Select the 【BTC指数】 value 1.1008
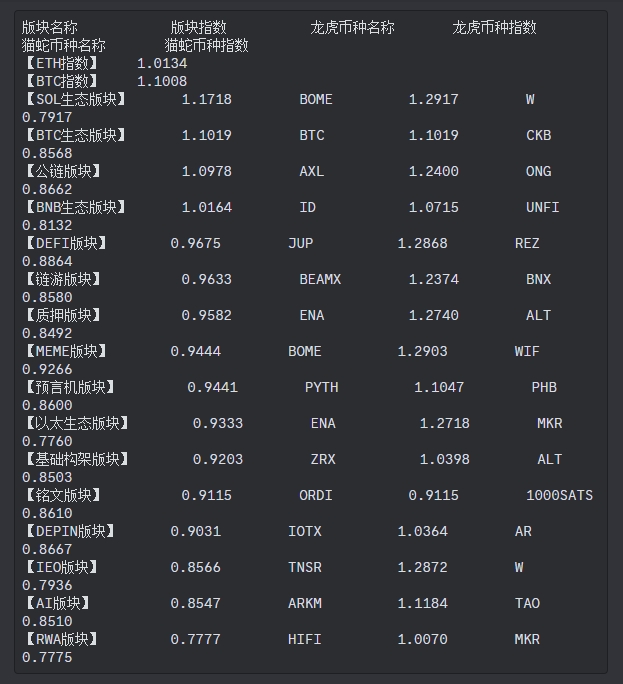This screenshot has width=623, height=684. 162,82
